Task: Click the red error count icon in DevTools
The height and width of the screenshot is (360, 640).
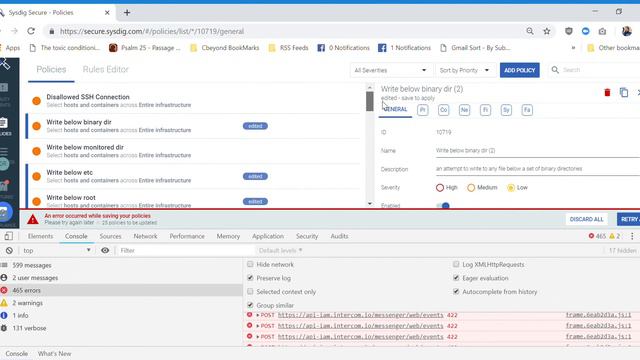Action: (591, 236)
